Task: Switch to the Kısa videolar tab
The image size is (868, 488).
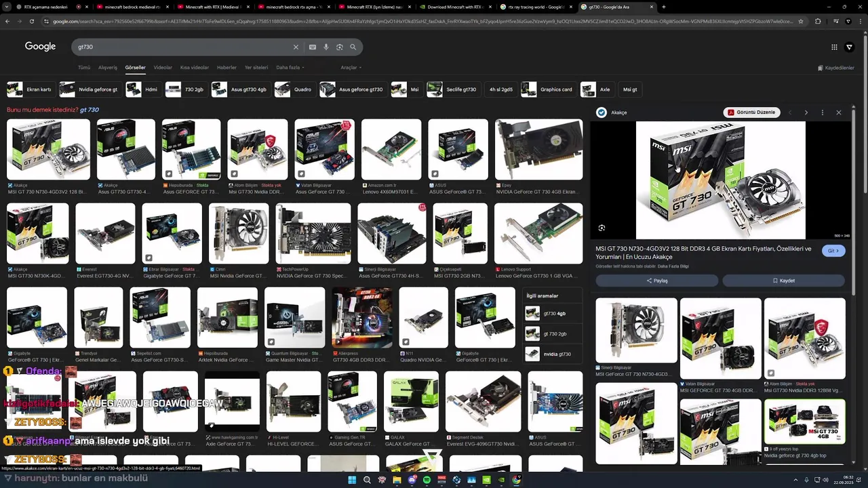Action: click(195, 68)
